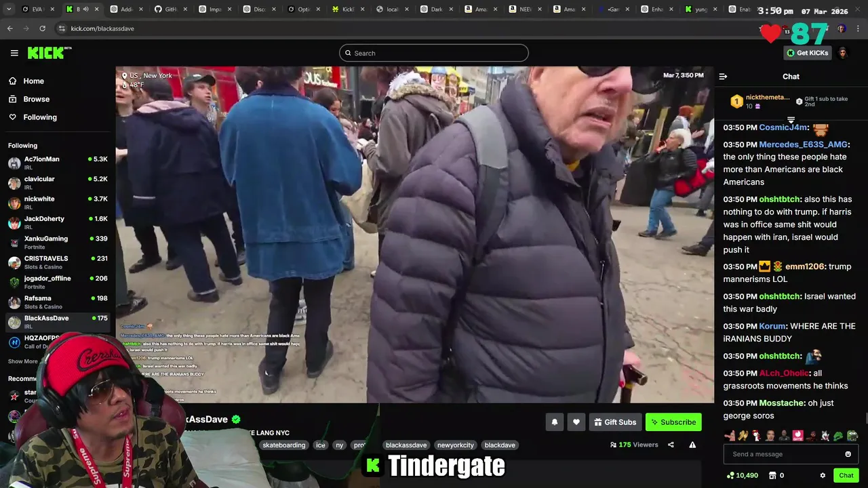
Task: Click the green Subscribe button
Action: pos(673,422)
